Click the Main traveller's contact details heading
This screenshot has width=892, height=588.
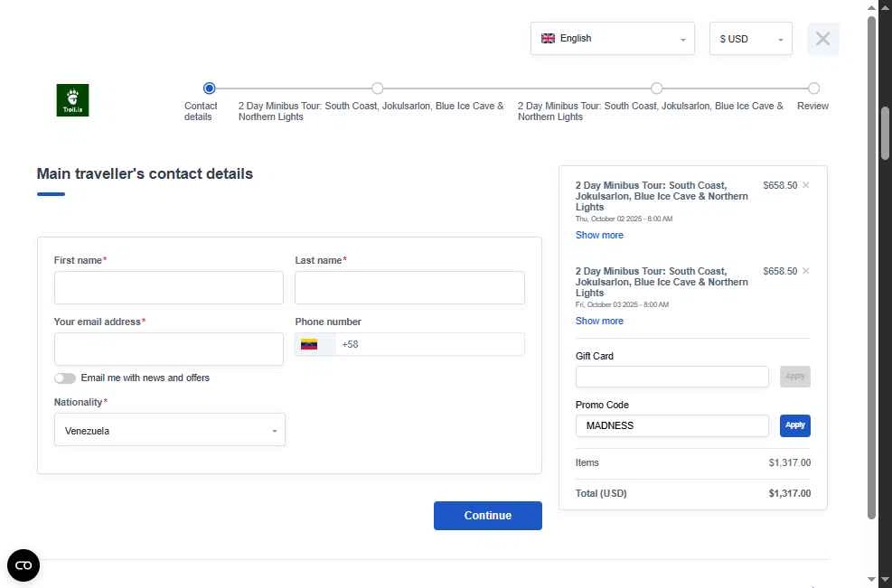tap(146, 173)
